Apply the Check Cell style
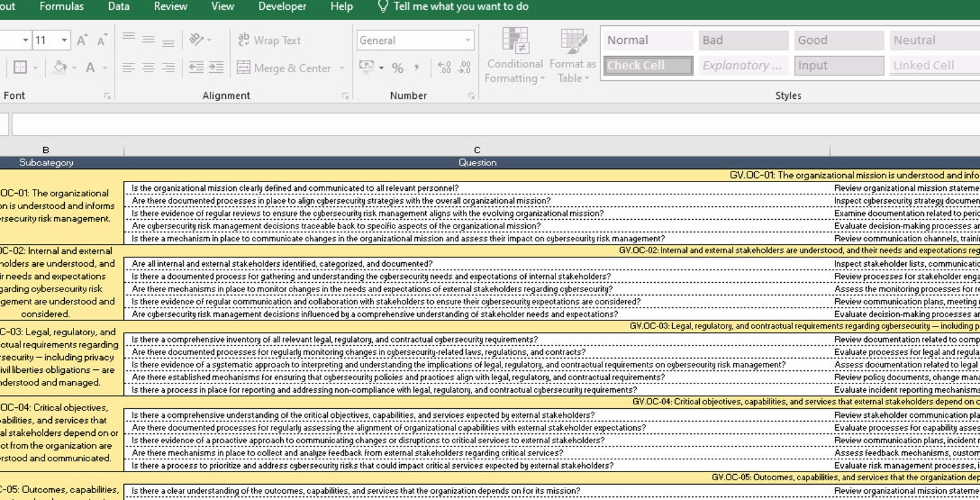 tap(648, 65)
